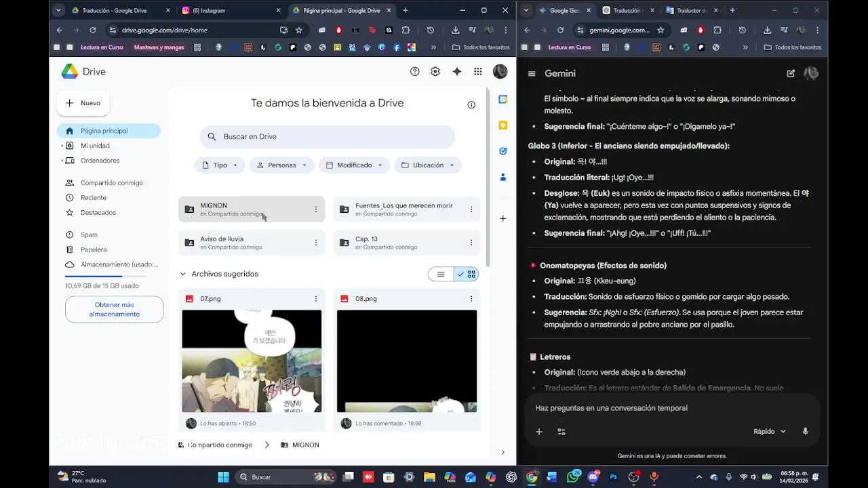Viewport: 868px width, 488px height.
Task: Switch to Traducción - Google Drive tab
Action: coord(120,10)
